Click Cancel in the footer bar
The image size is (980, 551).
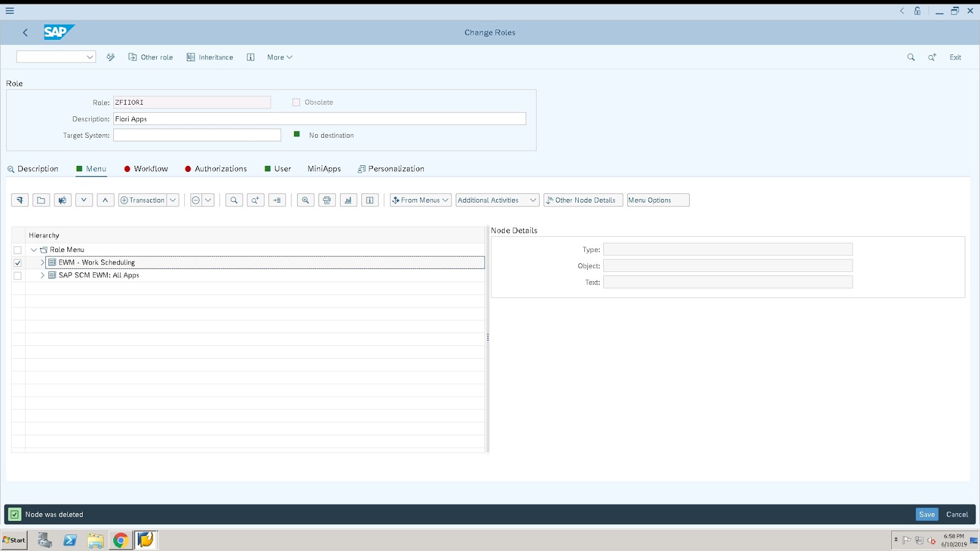click(x=957, y=514)
